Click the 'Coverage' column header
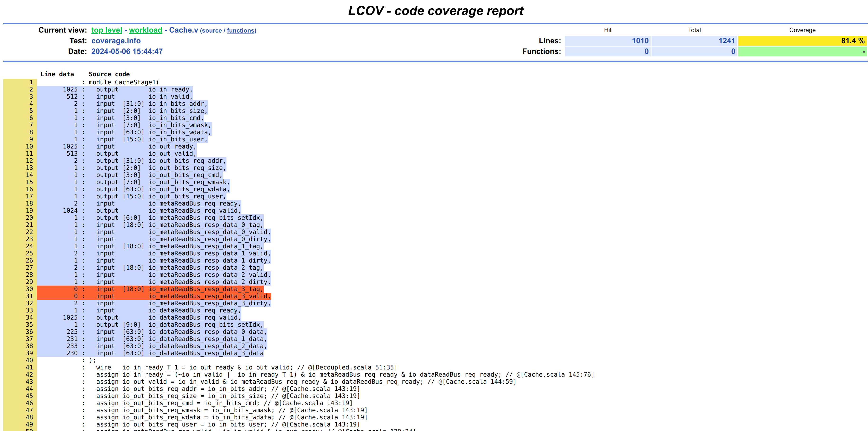 coord(802,30)
